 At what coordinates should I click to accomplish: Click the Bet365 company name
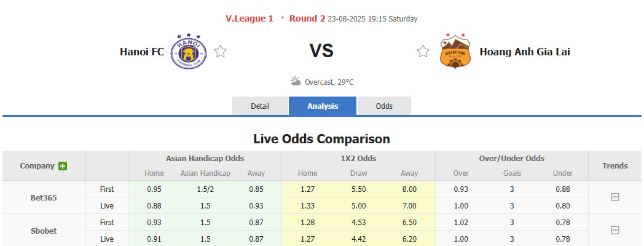[x=44, y=198]
